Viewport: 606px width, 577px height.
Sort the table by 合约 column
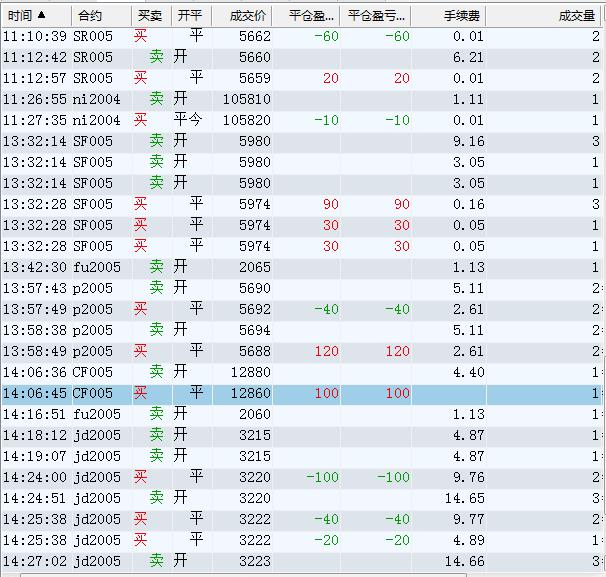90,16
